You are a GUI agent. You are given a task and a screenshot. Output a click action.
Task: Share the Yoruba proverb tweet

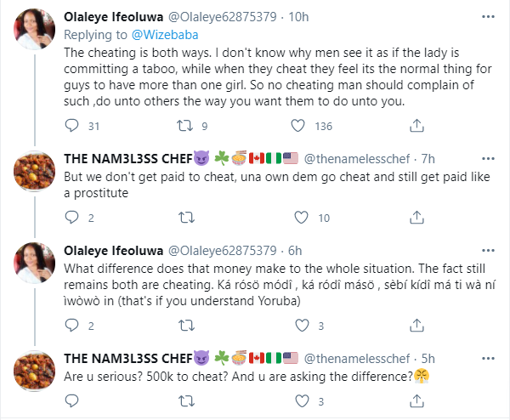[x=416, y=325]
